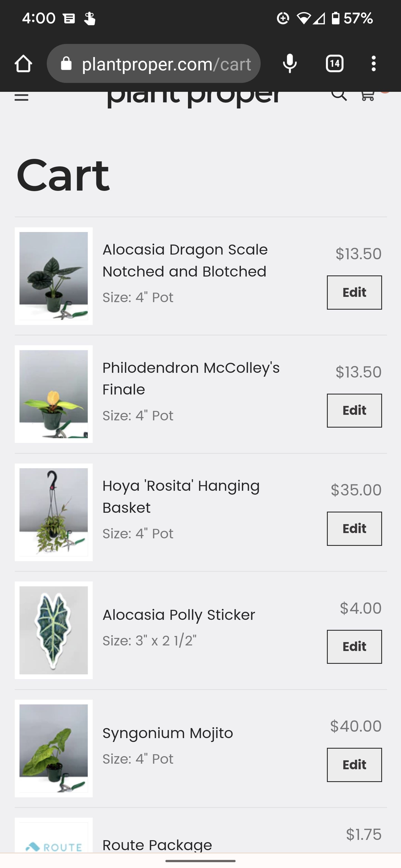Tap the Chrome home icon
Image resolution: width=401 pixels, height=868 pixels.
click(23, 64)
